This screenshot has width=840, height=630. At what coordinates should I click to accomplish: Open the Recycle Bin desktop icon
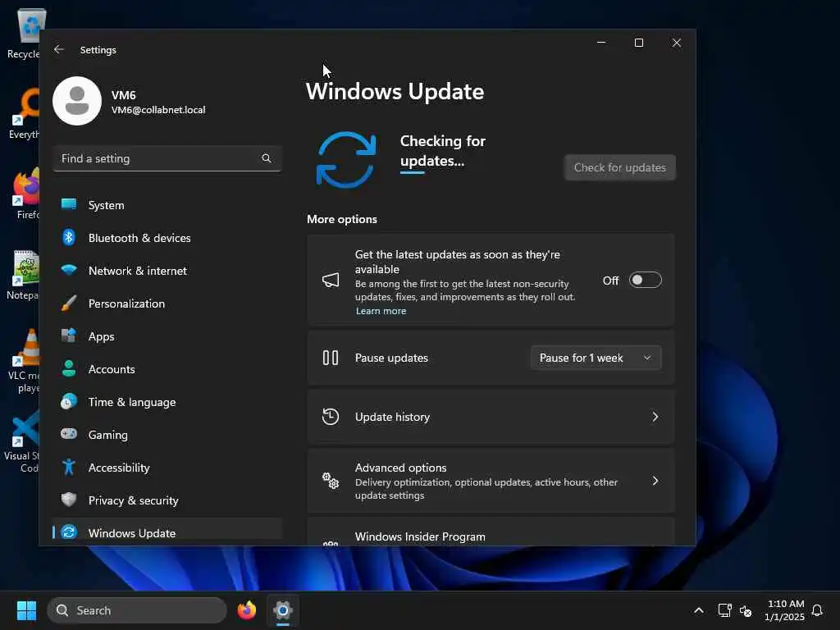pos(24,33)
